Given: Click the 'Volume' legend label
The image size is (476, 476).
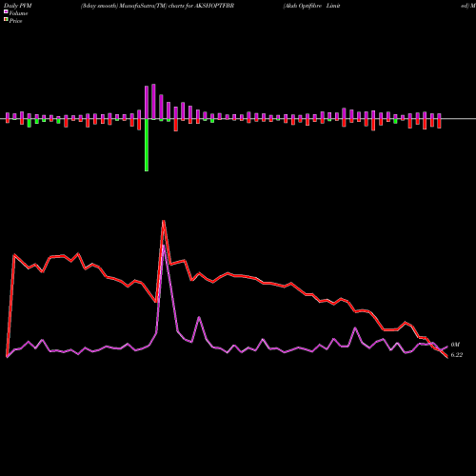Looking at the screenshot, I should point(18,13).
